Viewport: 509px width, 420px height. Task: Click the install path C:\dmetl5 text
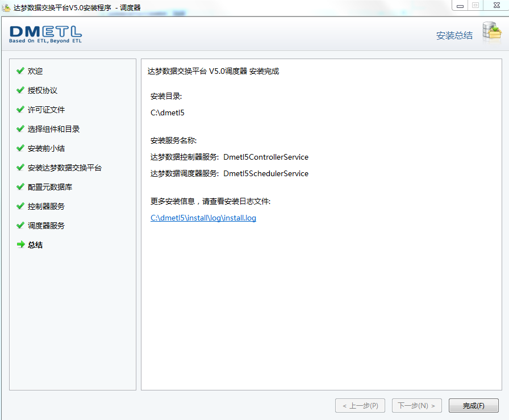(168, 113)
